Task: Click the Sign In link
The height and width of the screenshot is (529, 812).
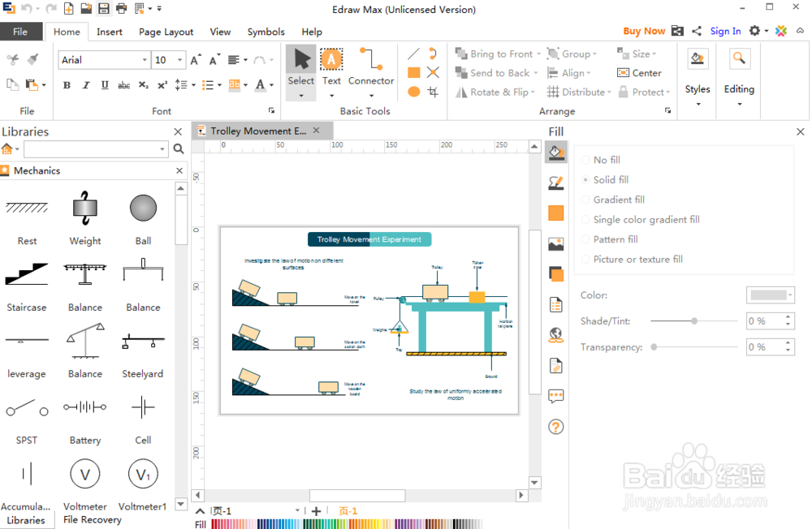Action: click(725, 31)
